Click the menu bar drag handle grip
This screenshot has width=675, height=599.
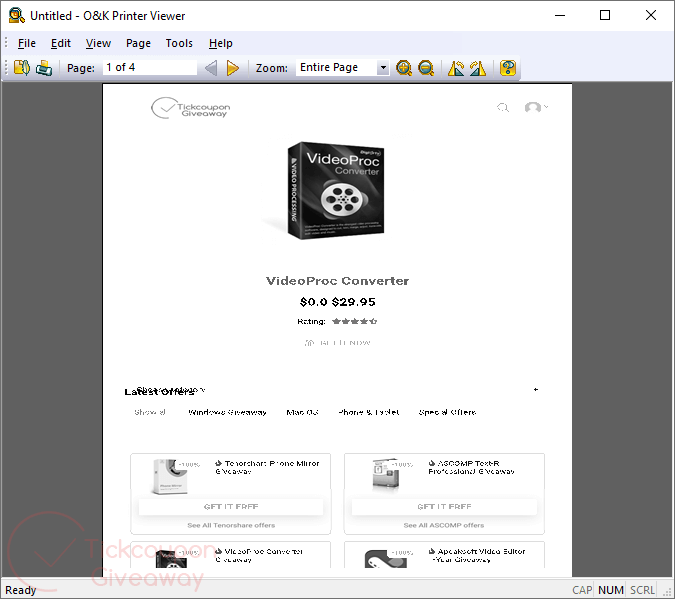6,43
